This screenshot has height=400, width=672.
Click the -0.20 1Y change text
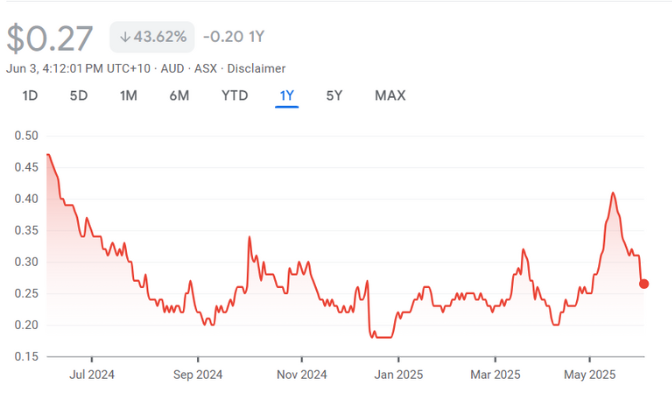click(x=236, y=37)
